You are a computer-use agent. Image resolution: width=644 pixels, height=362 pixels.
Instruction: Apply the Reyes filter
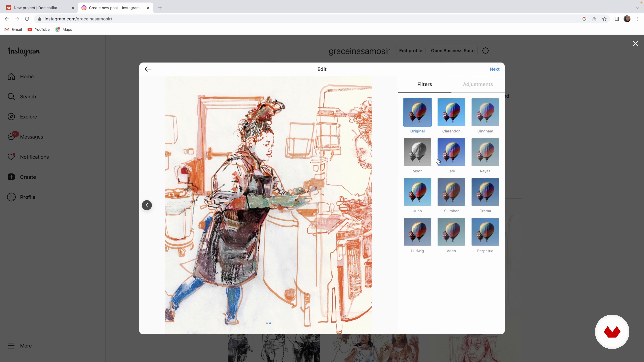[x=485, y=152]
